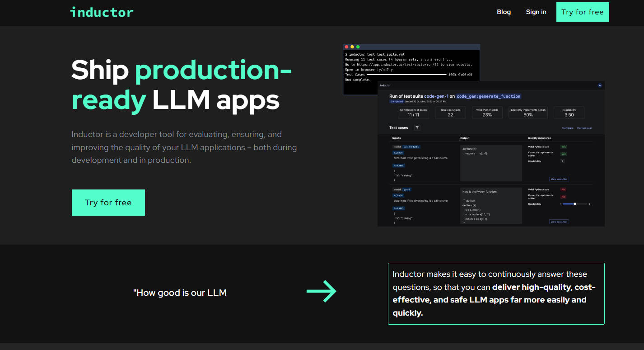644x350 pixels.
Task: Go to Sign in
Action: [x=536, y=12]
